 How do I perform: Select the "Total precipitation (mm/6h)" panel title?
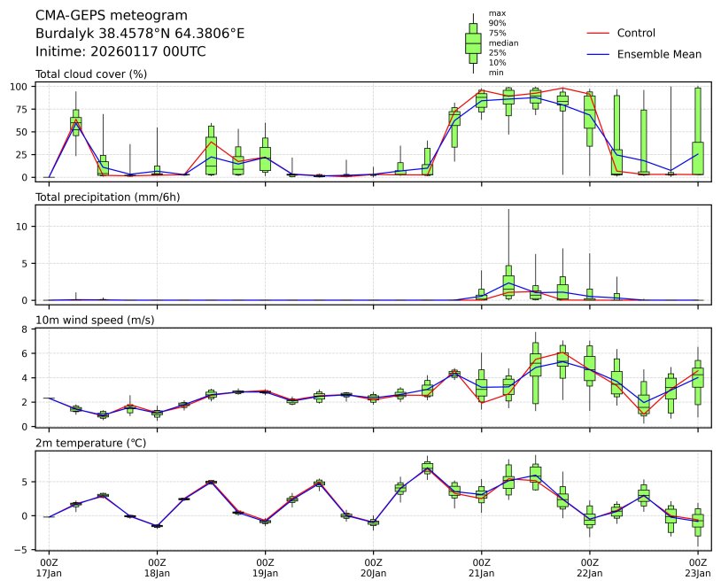coord(108,197)
